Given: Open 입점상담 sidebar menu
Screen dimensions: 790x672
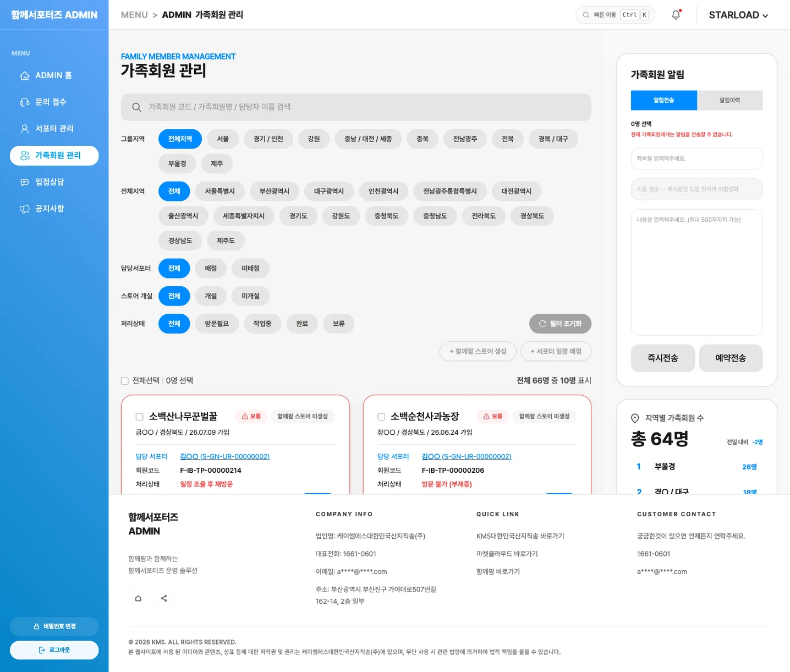Looking at the screenshot, I should point(54,182).
